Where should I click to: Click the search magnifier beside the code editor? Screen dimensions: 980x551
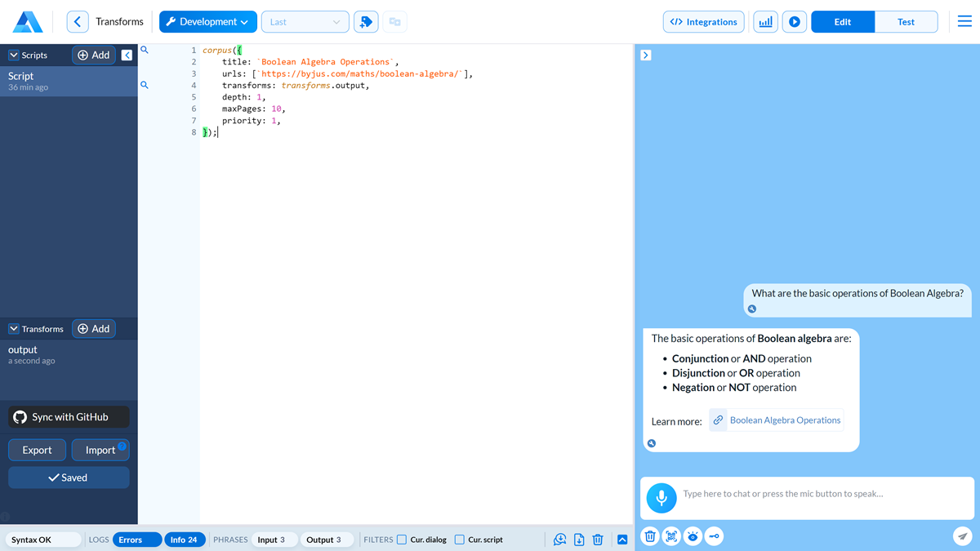144,49
